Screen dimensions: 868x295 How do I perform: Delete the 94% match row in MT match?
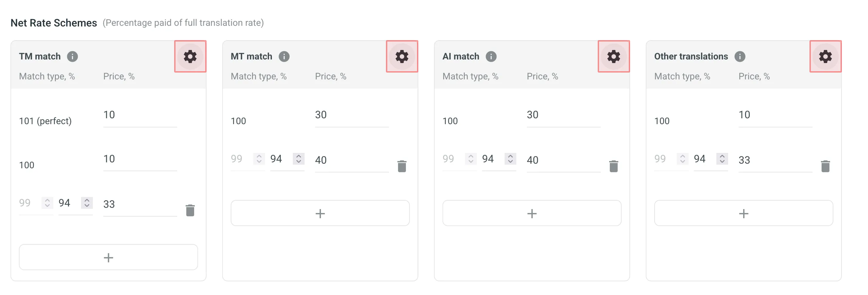(402, 166)
